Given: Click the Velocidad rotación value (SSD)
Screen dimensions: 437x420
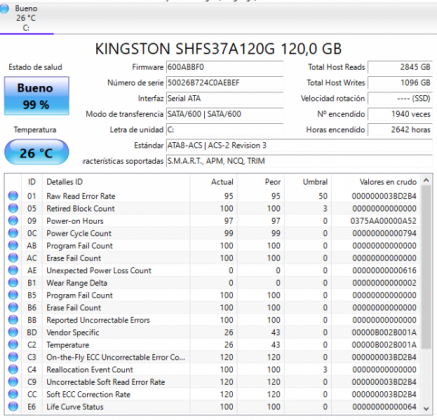Looking at the screenshot, I should coord(400,99).
